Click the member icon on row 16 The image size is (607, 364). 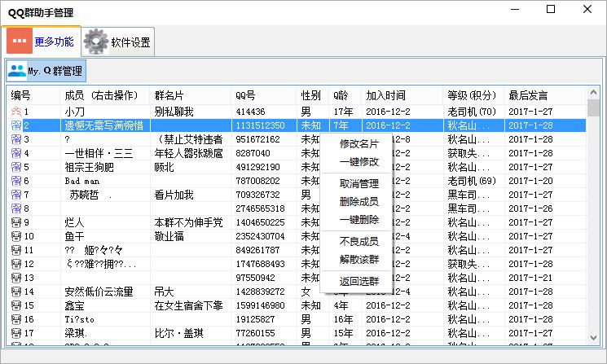15,319
